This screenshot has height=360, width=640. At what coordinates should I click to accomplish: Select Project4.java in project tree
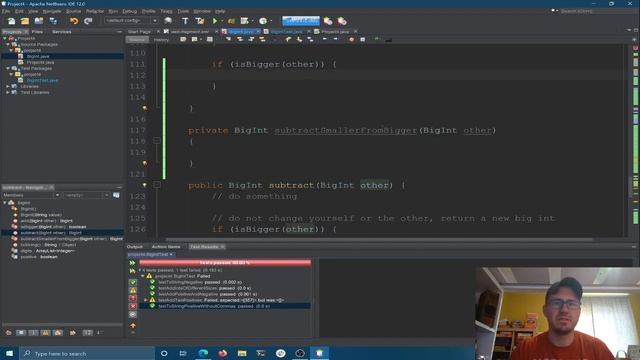(40, 62)
